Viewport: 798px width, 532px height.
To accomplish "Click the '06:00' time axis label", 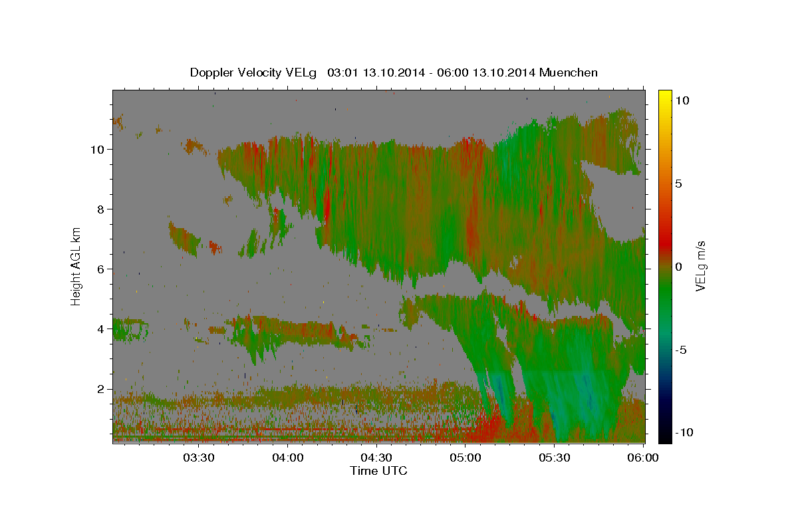I will (x=642, y=458).
